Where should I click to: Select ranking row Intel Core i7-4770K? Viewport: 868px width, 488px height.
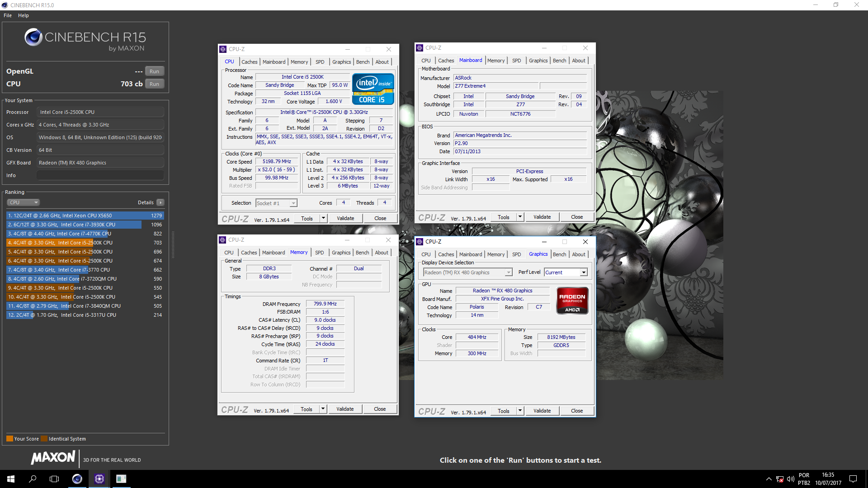pos(85,234)
